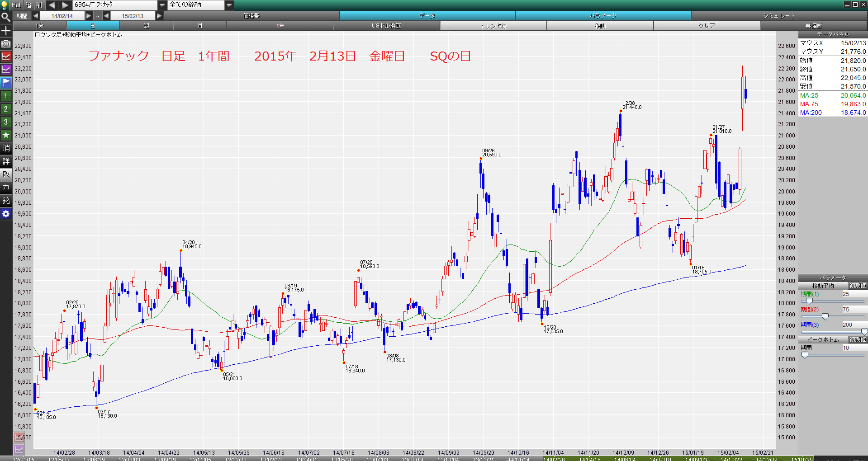Click the camera screenshot icon
This screenshot has height=461, width=868.
6,43
